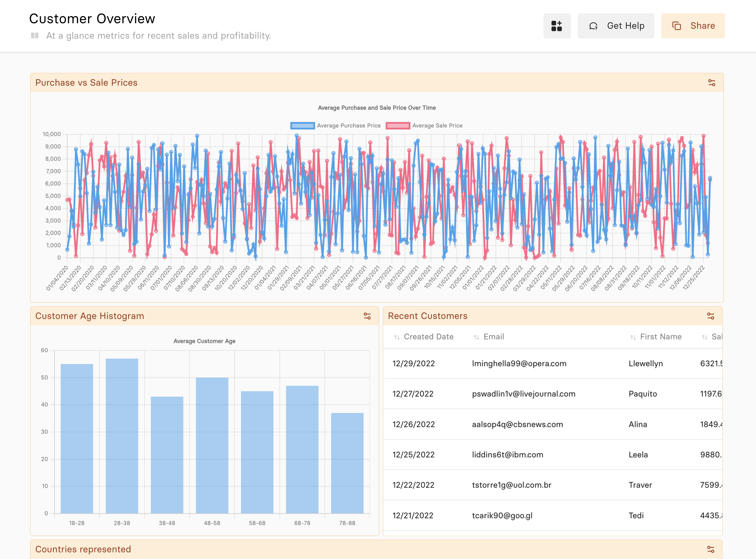Click first name Leela
The image size is (756, 559).
click(x=638, y=455)
